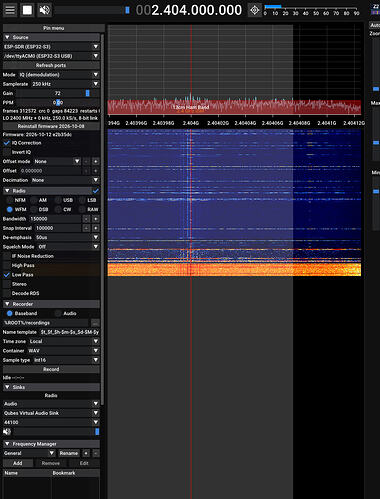The image size is (380, 499).
Task: Open the Qubes Virtual Audio Sink dropdown
Action: click(51, 413)
